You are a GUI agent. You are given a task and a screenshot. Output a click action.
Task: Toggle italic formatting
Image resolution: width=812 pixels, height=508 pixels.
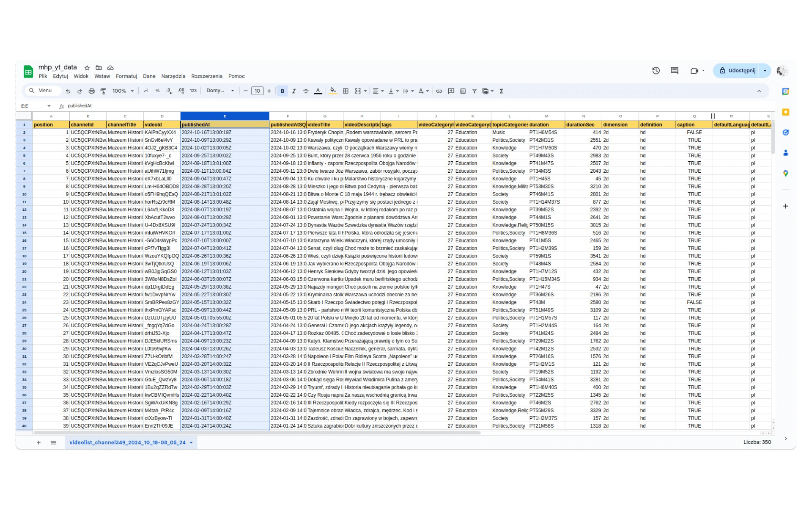pyautogui.click(x=294, y=91)
